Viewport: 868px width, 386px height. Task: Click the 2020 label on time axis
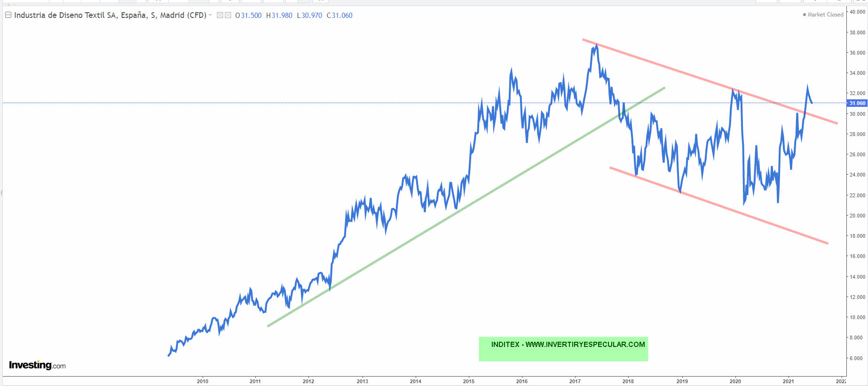click(735, 381)
